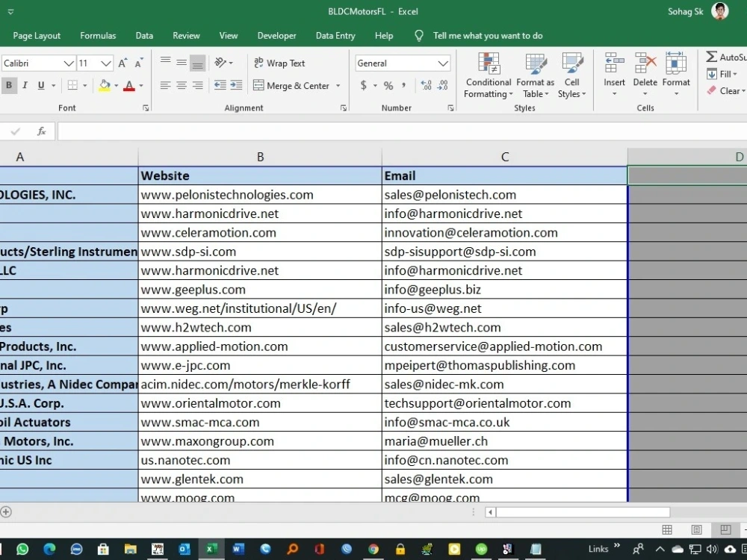
Task: Open Page Layout tab
Action: [37, 36]
